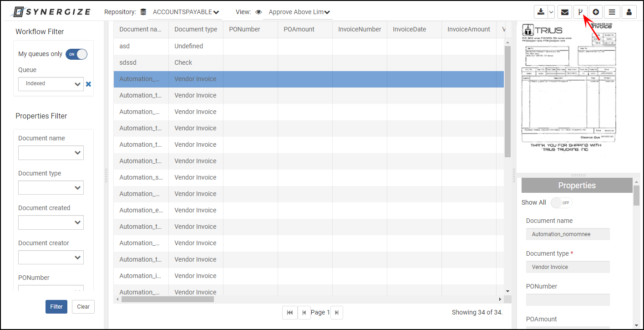Image resolution: width=644 pixels, height=330 pixels.
Task: Click the grid scroll right arrow
Action: click(x=500, y=299)
